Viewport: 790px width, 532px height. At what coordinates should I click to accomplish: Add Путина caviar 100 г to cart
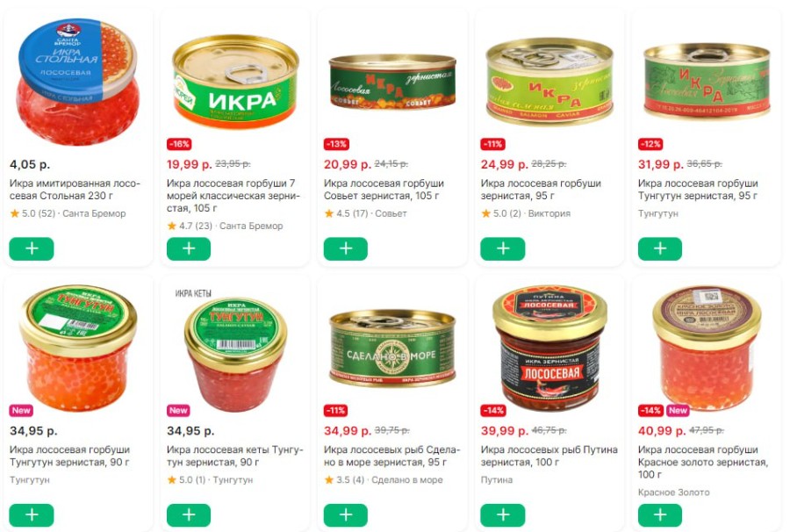coord(503,514)
